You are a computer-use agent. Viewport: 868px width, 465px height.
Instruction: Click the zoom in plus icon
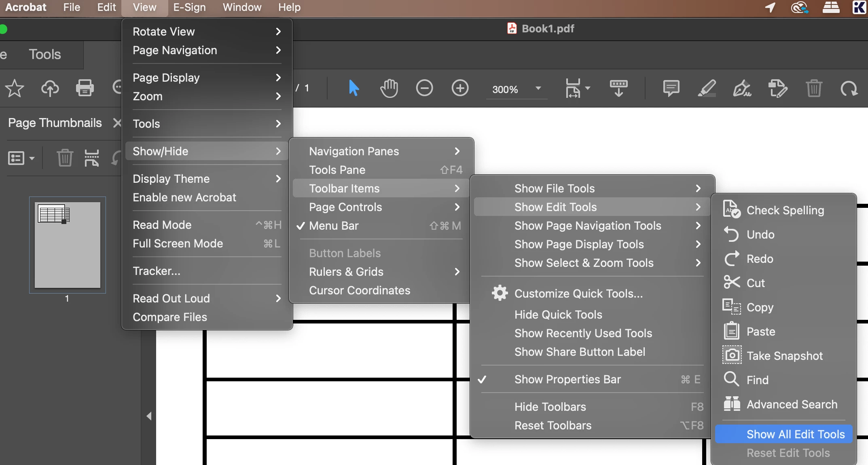coord(460,88)
